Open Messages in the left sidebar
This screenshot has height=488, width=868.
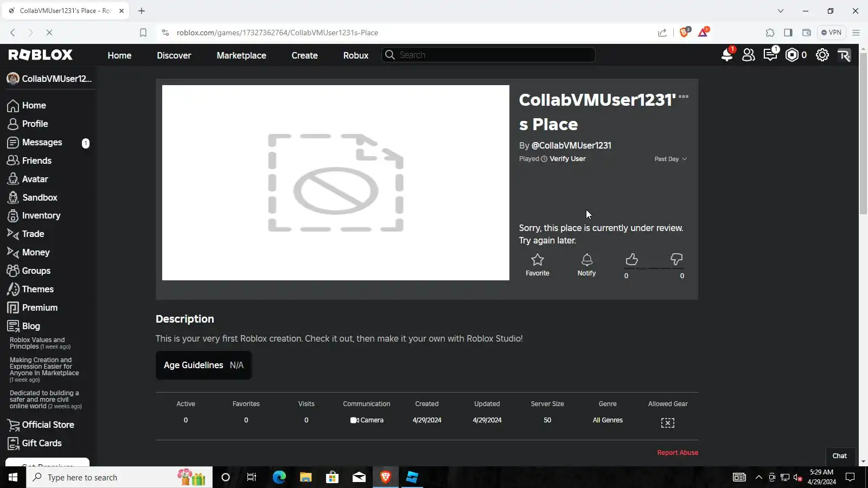coord(42,142)
